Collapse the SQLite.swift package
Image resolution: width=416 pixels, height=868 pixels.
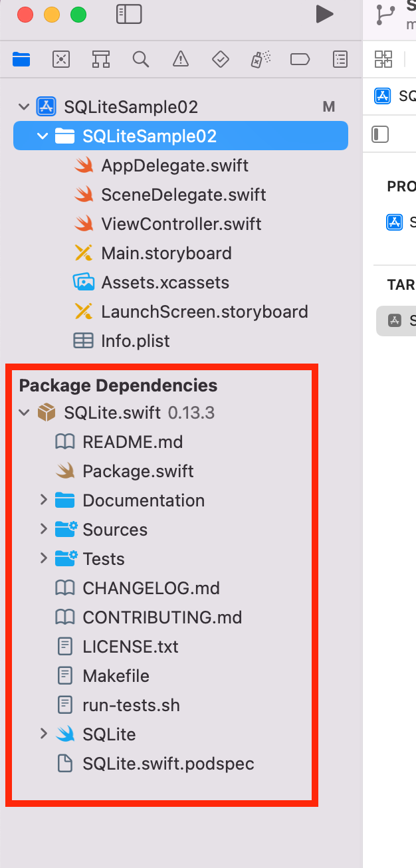coord(25,413)
